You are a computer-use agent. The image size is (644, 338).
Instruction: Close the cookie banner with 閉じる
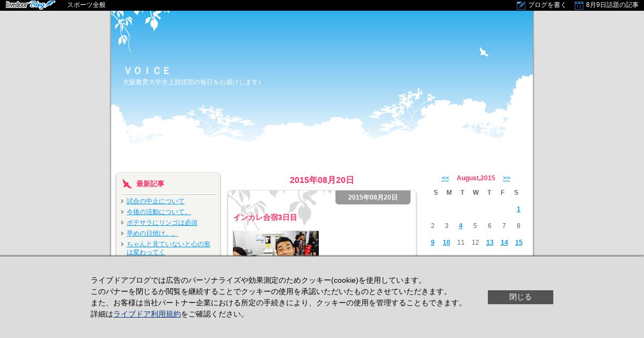pyautogui.click(x=521, y=297)
